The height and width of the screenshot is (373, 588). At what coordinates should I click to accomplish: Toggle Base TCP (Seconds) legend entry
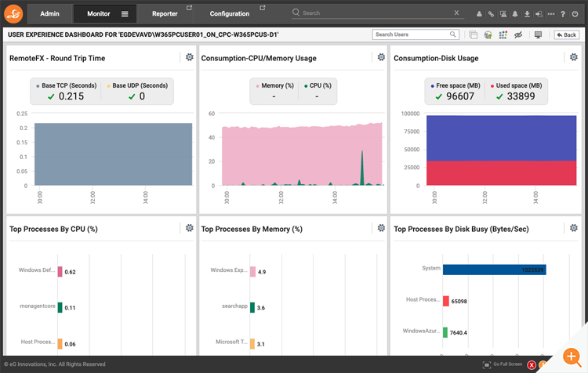67,85
